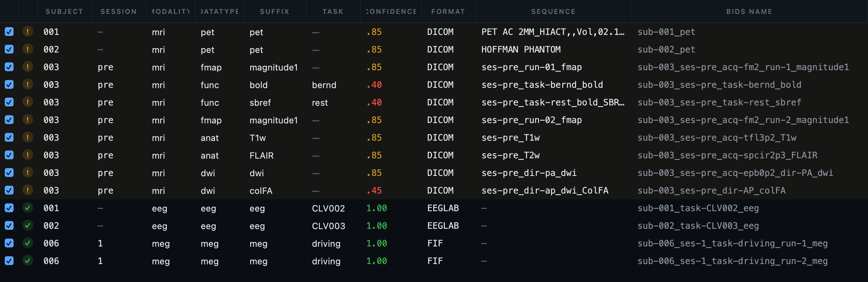The height and width of the screenshot is (282, 868).
Task: Uncheck the sub-002_pet row checkbox
Action: [x=9, y=49]
